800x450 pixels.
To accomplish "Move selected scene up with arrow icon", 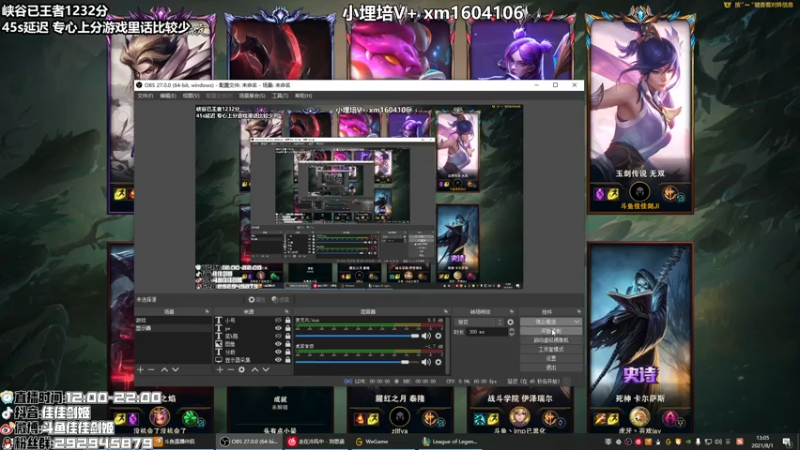I will [164, 369].
